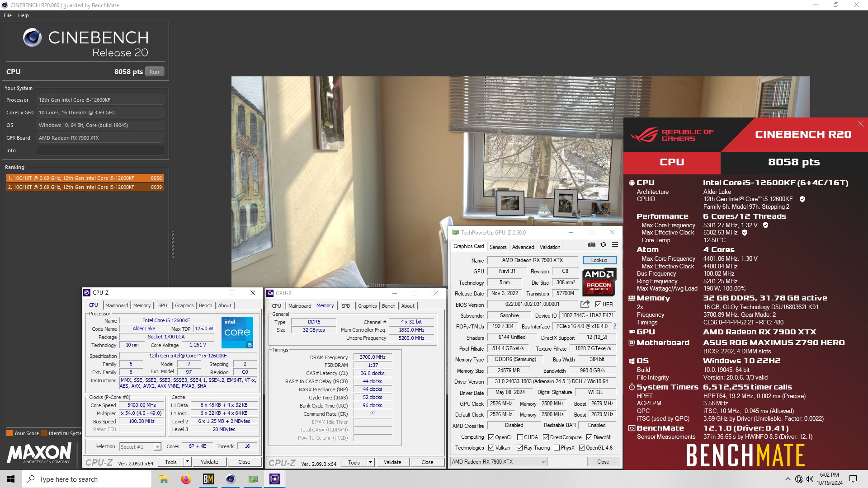Image resolution: width=868 pixels, height=488 pixels.
Task: Click the Cinebench sphere logo icon
Action: (x=32, y=38)
